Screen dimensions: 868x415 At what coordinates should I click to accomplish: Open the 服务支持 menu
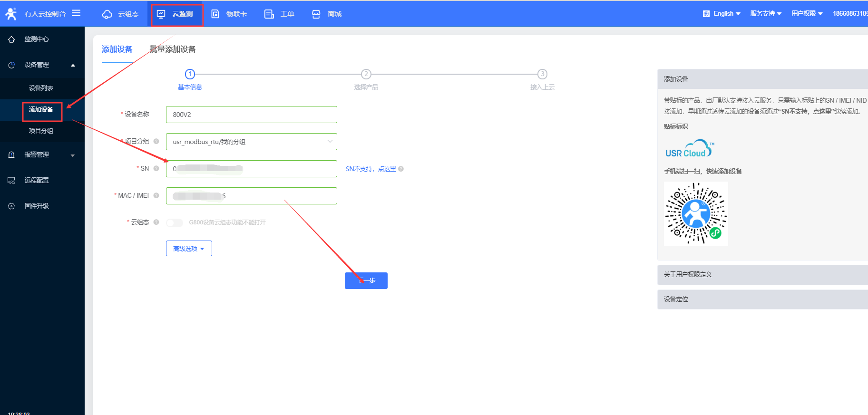765,14
